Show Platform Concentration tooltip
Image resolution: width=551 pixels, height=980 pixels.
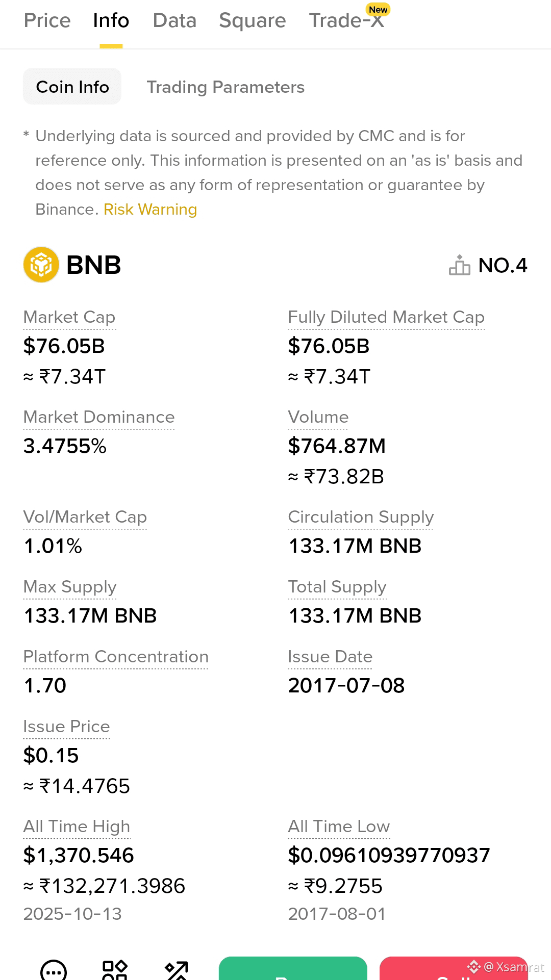pos(116,657)
